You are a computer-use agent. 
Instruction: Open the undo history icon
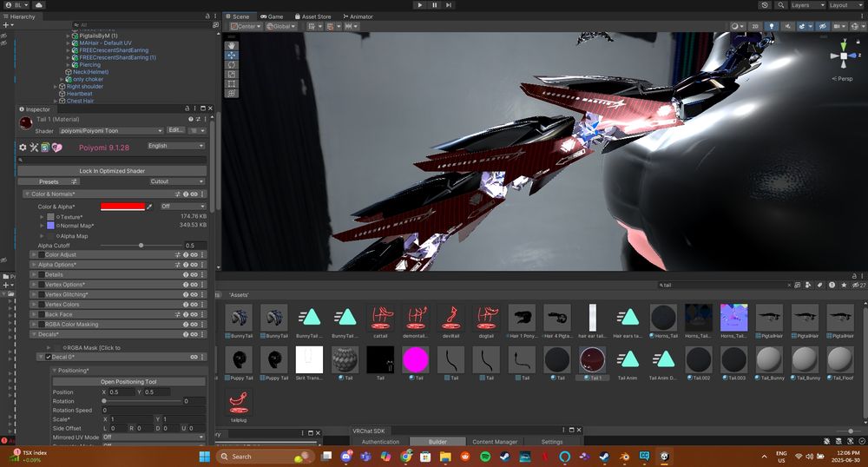(765, 5)
